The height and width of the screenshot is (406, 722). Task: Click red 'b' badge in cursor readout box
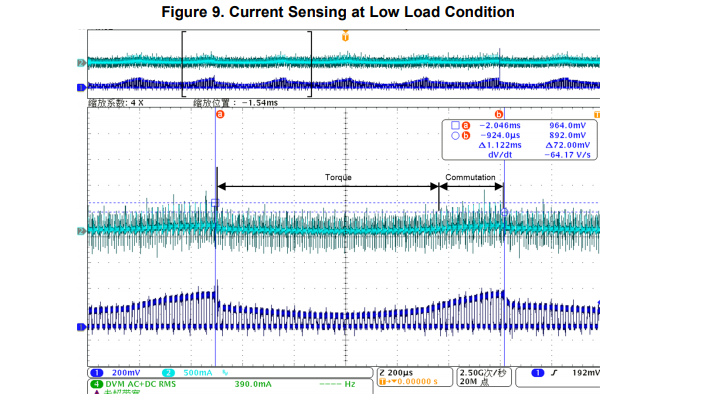click(x=466, y=136)
